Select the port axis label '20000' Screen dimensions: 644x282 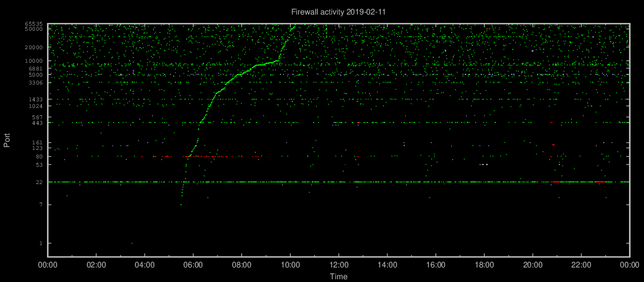tap(34, 47)
